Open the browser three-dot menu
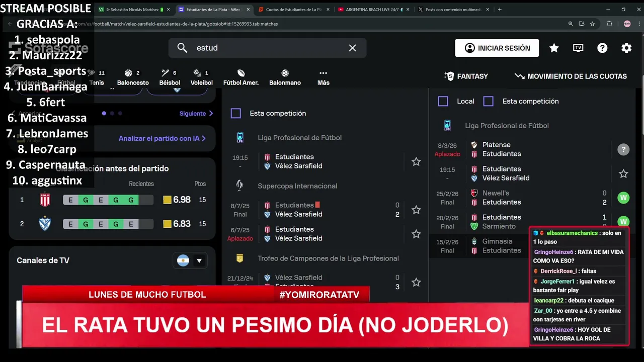This screenshot has width=644, height=362. (638, 24)
